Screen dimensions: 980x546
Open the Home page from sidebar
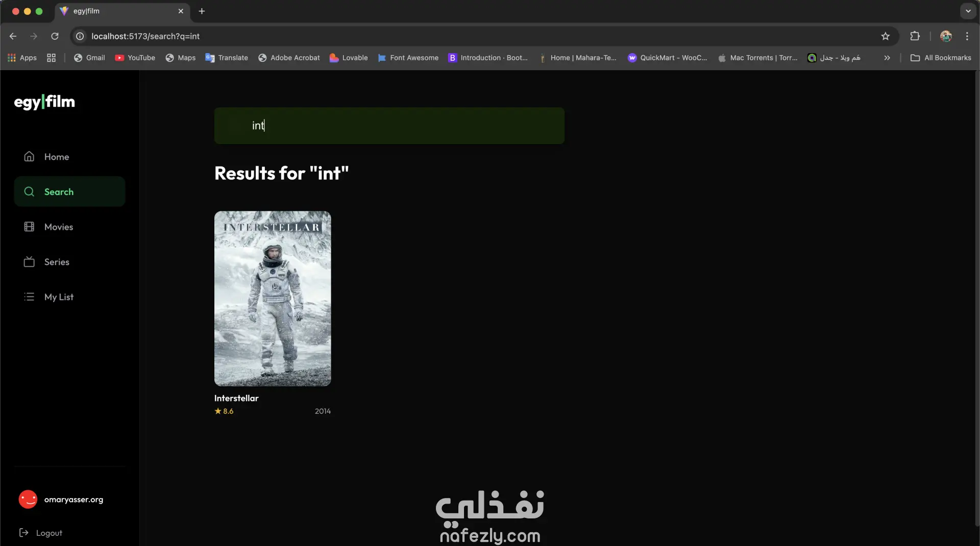click(69, 157)
